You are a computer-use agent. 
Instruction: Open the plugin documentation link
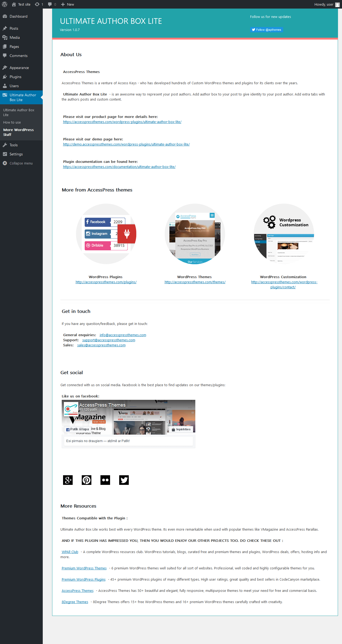pyautogui.click(x=119, y=167)
